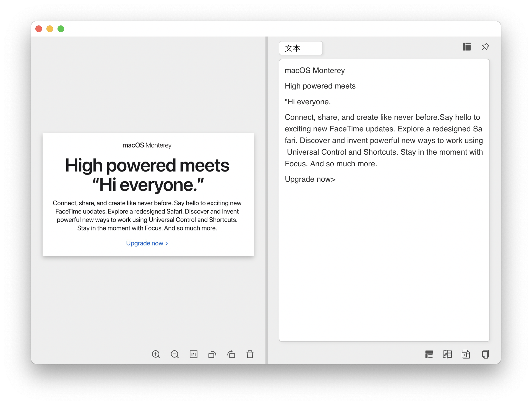Zoom in on the screenshot image
The width and height of the screenshot is (532, 405).
click(156, 354)
